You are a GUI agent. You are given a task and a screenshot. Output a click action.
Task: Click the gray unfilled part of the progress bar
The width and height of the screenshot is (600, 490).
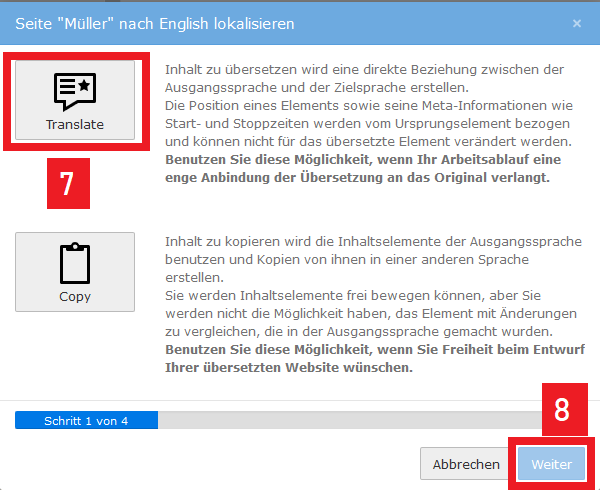[x=370, y=421]
